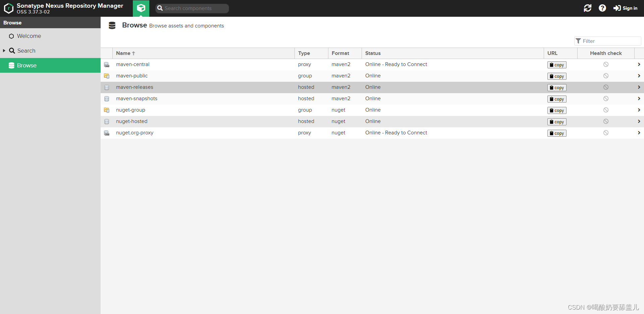Click the maven-releases hosted repository icon
Screen dimensions: 644x314
(107, 87)
